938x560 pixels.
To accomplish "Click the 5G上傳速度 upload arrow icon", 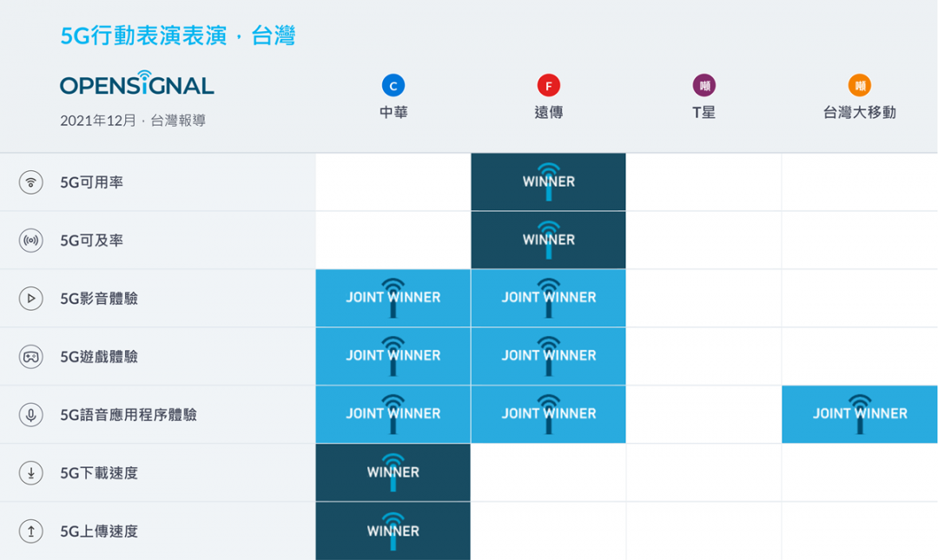I will [x=31, y=531].
